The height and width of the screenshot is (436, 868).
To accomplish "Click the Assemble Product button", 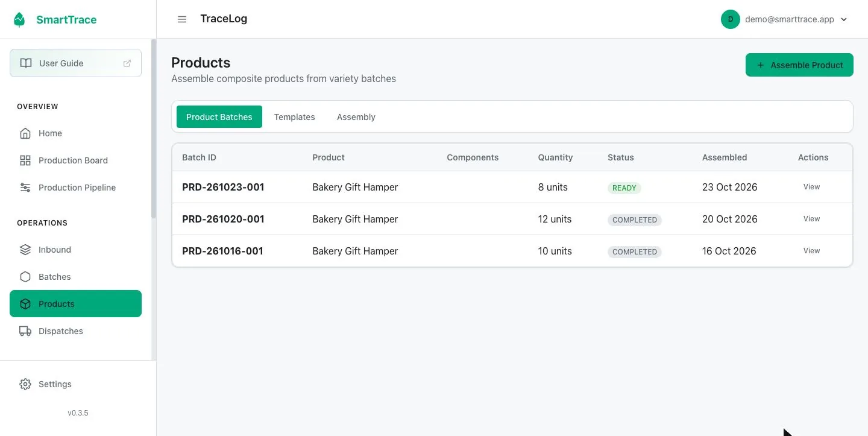I will click(x=799, y=65).
